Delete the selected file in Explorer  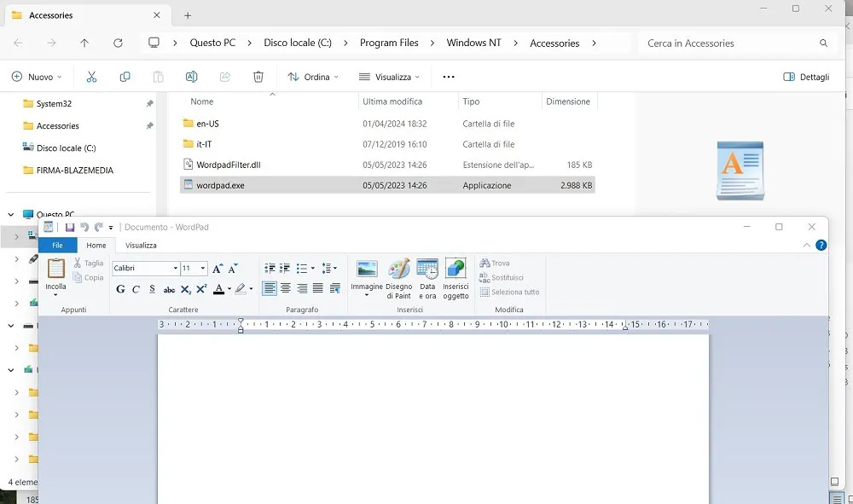pyautogui.click(x=258, y=76)
